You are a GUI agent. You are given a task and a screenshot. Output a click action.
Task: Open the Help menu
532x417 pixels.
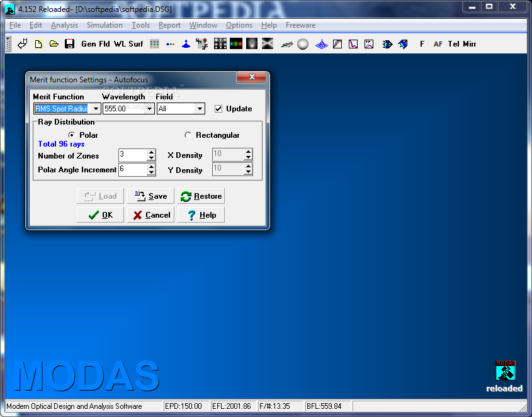coord(269,25)
